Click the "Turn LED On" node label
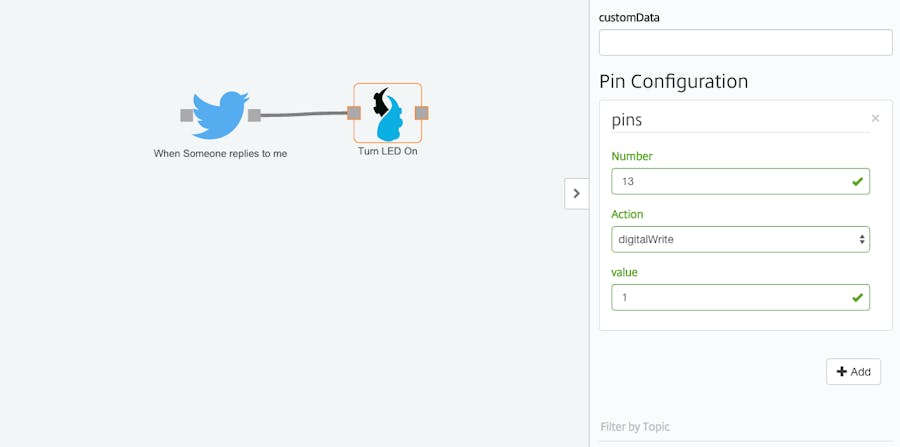This screenshot has width=900, height=447. point(387,152)
